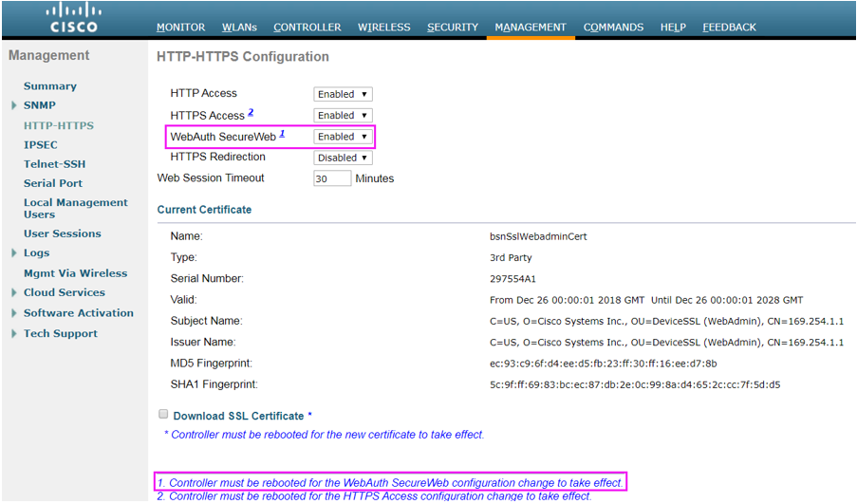Open the WIRELESS menu
The height and width of the screenshot is (504, 857).
[x=384, y=28]
